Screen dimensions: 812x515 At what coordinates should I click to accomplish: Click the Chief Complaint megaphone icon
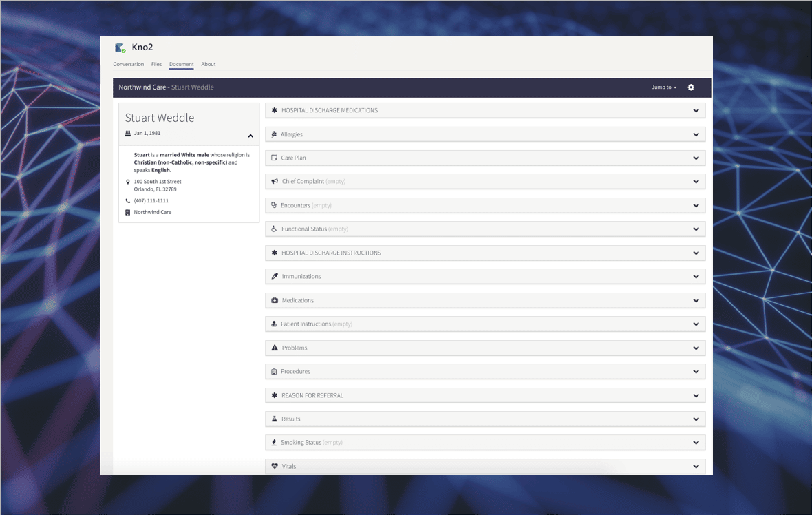[274, 182]
